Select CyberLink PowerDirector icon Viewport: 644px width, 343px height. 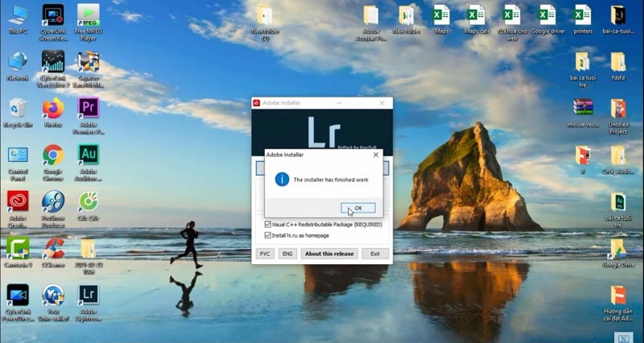(18, 304)
